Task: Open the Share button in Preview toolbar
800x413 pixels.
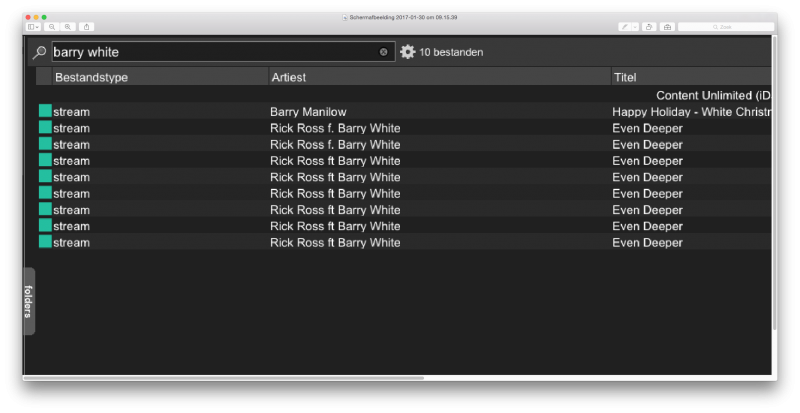Action: tap(86, 27)
